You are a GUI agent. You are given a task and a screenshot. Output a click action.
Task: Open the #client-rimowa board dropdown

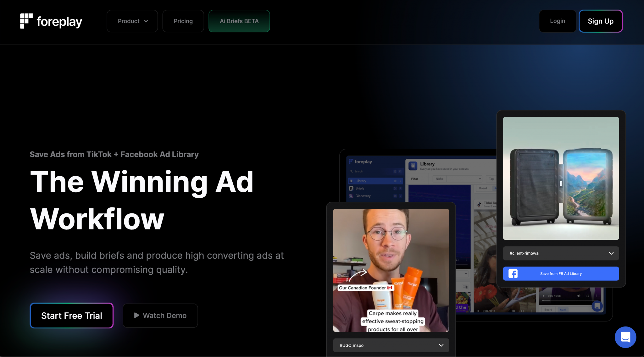561,253
